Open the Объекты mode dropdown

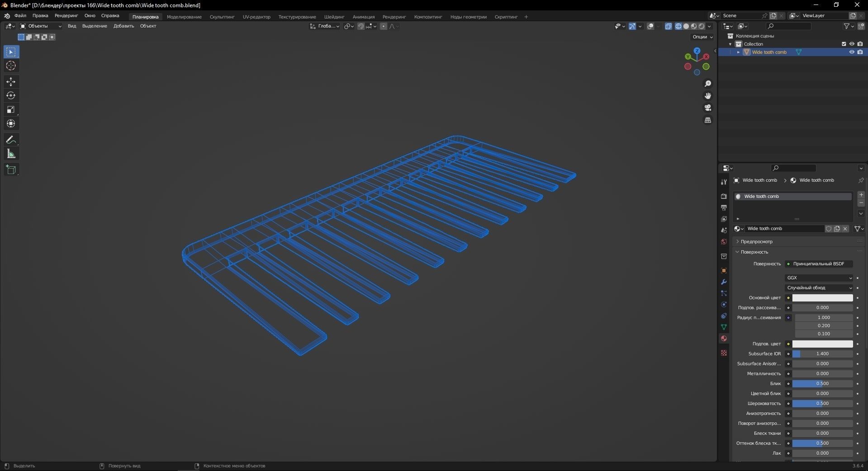(41, 26)
